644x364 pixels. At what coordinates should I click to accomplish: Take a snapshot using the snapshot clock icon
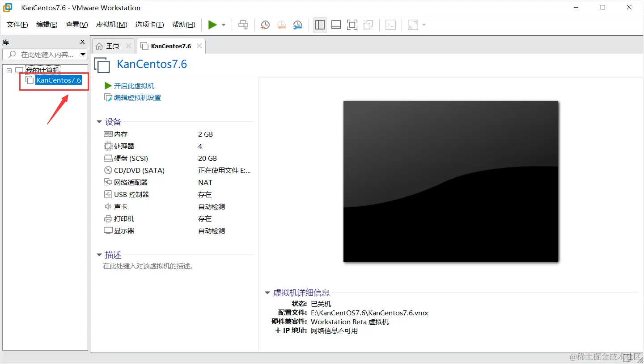click(265, 25)
